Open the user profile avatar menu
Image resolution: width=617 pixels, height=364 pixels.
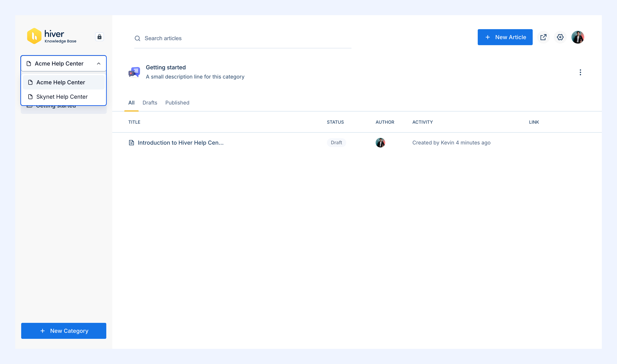point(578,37)
